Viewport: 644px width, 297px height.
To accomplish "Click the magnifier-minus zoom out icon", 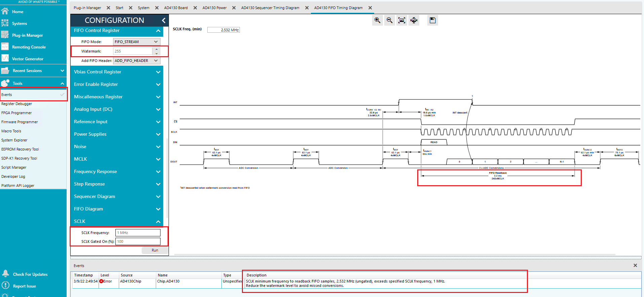I will click(390, 20).
